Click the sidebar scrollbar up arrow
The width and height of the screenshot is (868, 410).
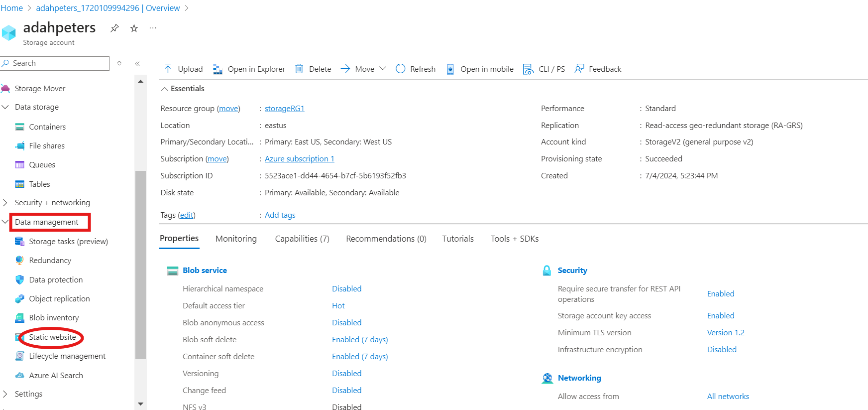(x=140, y=81)
